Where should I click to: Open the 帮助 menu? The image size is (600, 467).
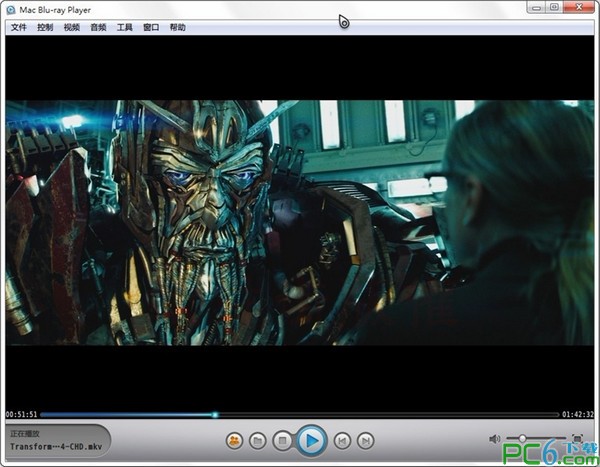point(178,27)
